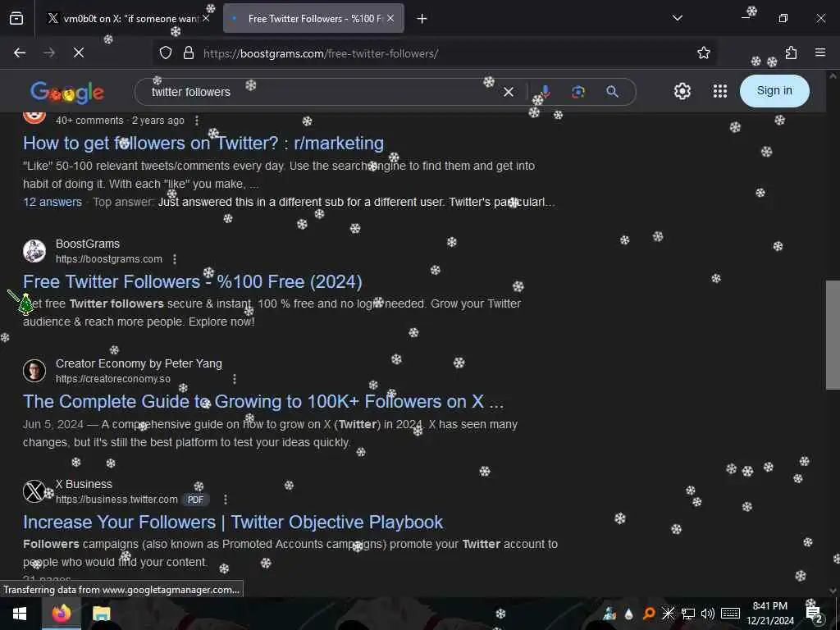Viewport: 840px width, 630px height.
Task: Click the Creator Economy author avatar
Action: click(x=34, y=371)
